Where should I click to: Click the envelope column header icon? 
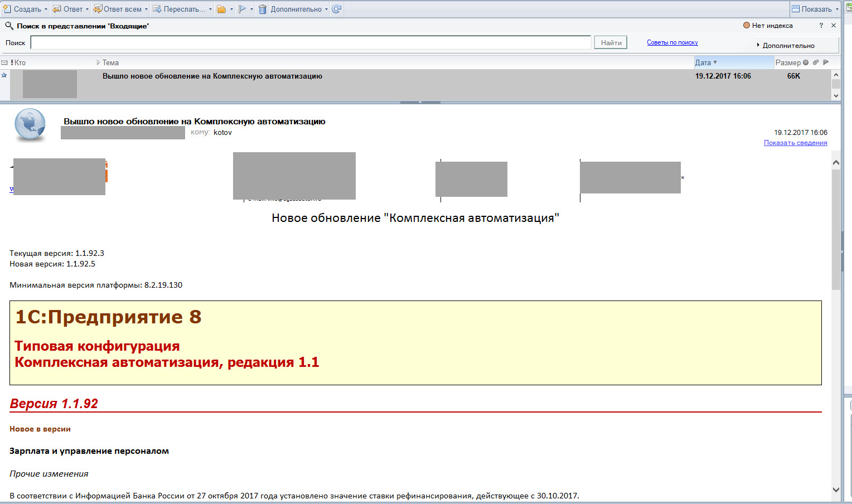(4, 62)
